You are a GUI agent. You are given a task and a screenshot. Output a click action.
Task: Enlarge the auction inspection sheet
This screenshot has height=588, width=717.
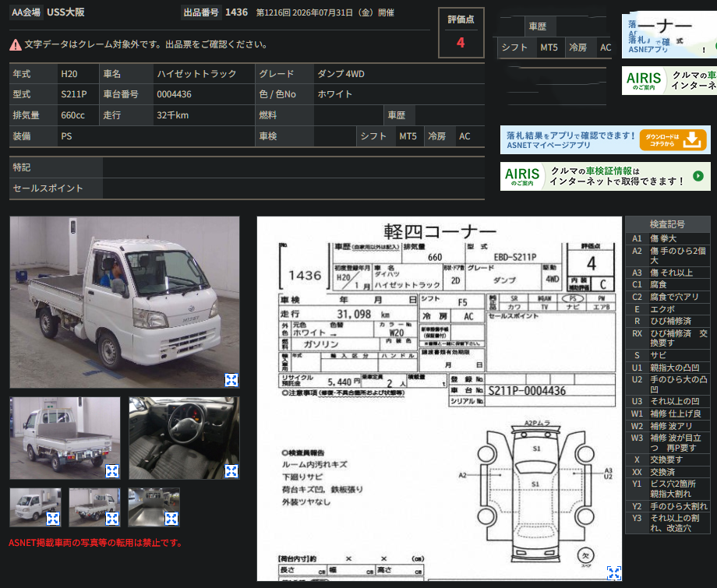[x=613, y=573]
